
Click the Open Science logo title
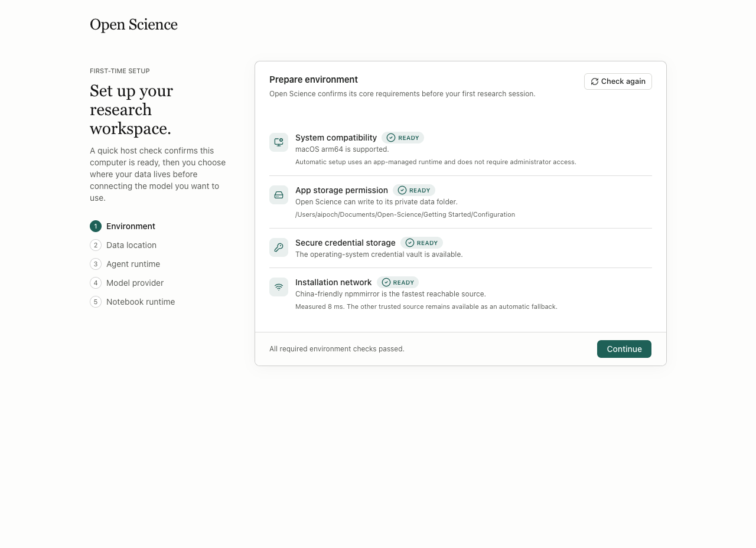coord(133,24)
